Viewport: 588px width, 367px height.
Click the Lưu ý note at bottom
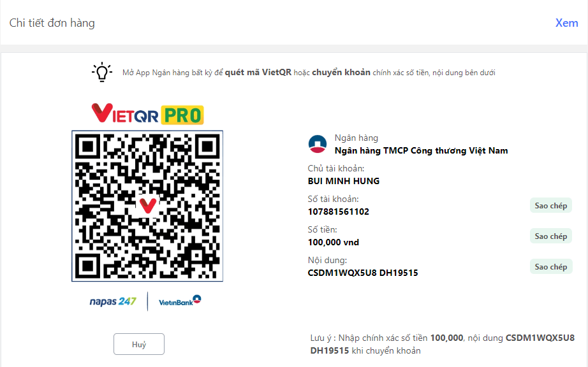tap(442, 344)
